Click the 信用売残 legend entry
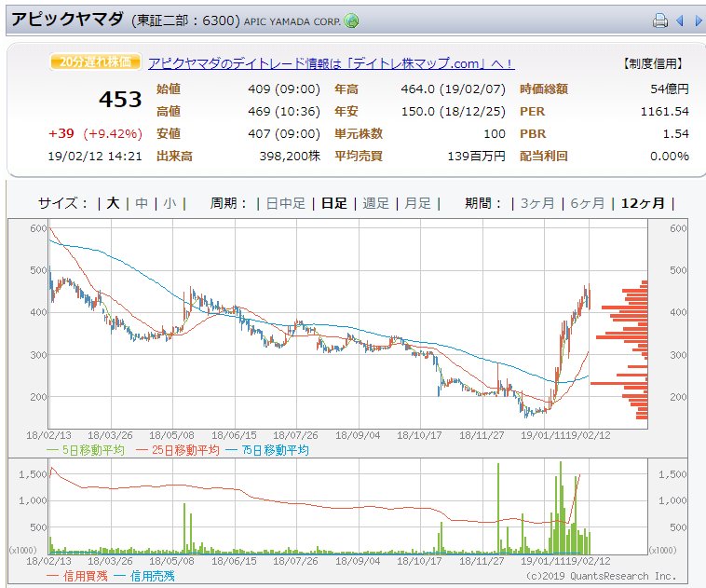 point(144,576)
